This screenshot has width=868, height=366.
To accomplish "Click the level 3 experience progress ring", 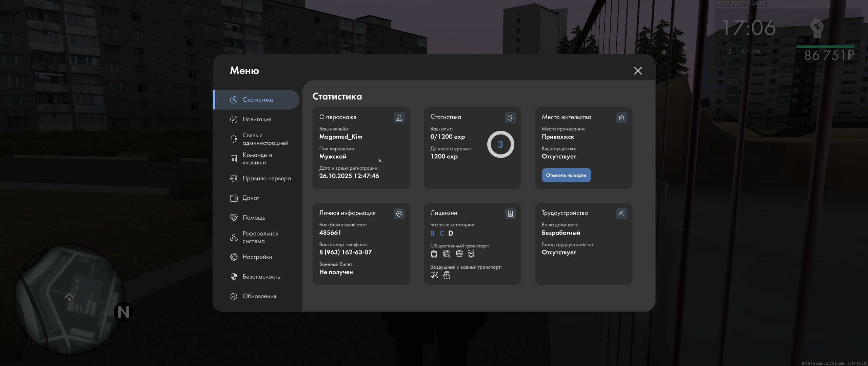I will tap(500, 144).
